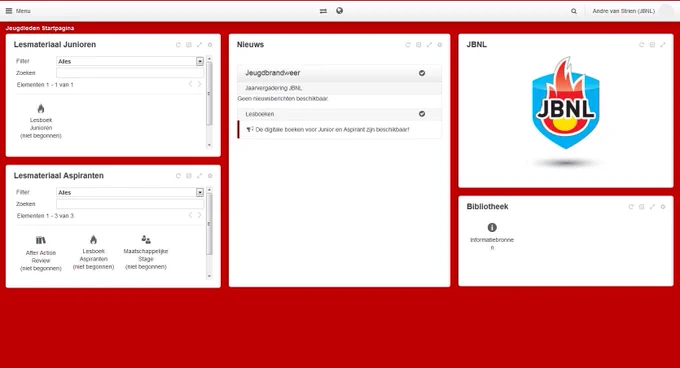Refresh the JBNL logo widget
The height and width of the screenshot is (368, 680).
coord(642,45)
